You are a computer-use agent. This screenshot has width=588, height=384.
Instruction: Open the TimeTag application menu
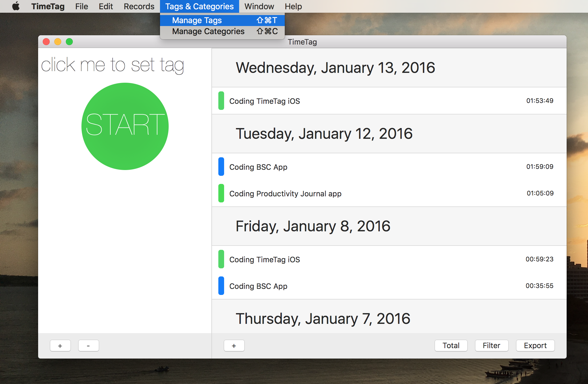48,6
